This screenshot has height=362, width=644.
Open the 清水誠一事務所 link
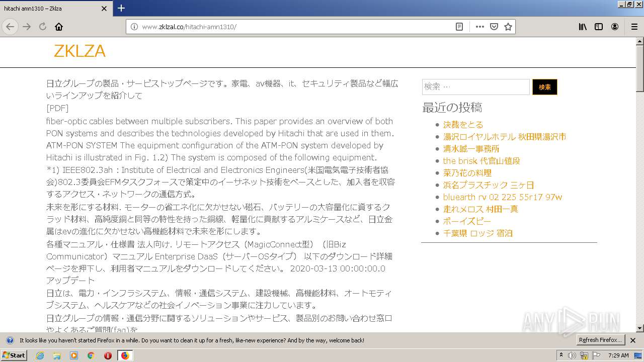[x=471, y=149]
